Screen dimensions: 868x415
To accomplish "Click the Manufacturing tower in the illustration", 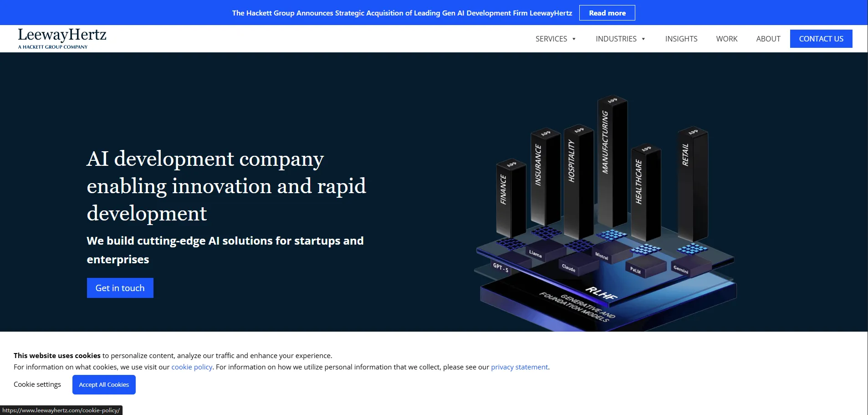I will [x=612, y=159].
